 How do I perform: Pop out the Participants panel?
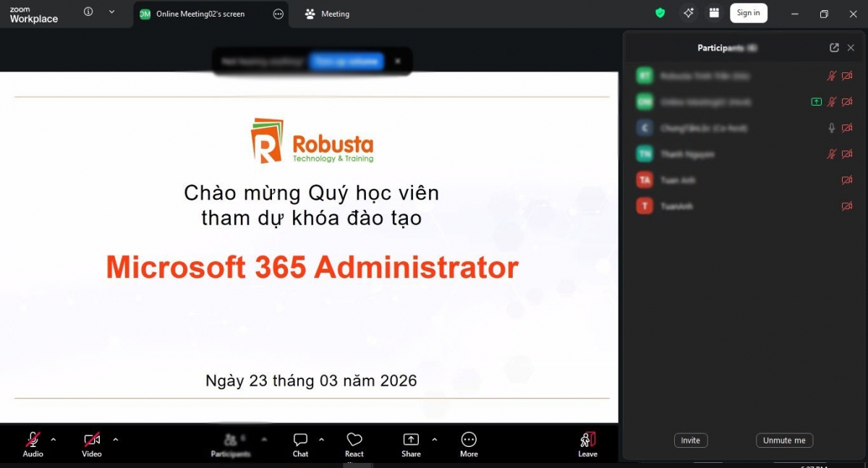[834, 48]
